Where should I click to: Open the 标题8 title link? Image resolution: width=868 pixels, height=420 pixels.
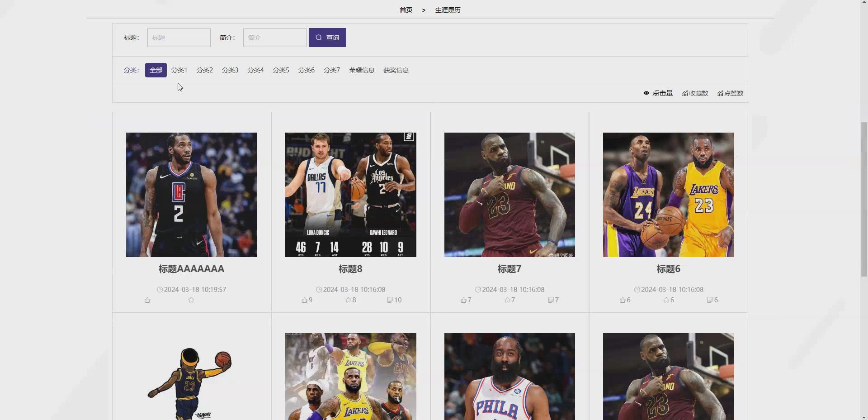(351, 269)
